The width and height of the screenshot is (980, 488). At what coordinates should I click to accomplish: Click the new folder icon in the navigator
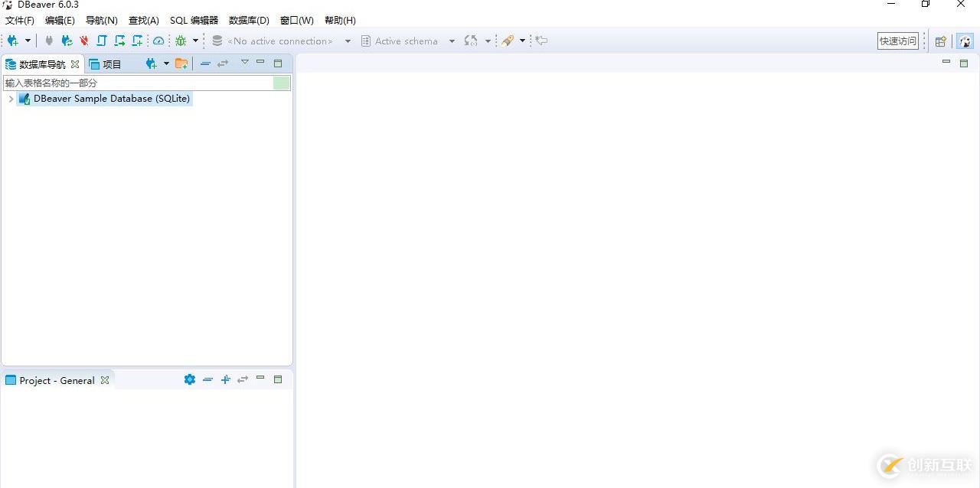click(181, 63)
